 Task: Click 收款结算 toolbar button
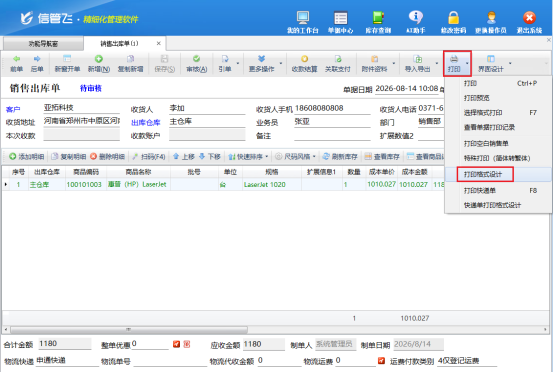[304, 64]
